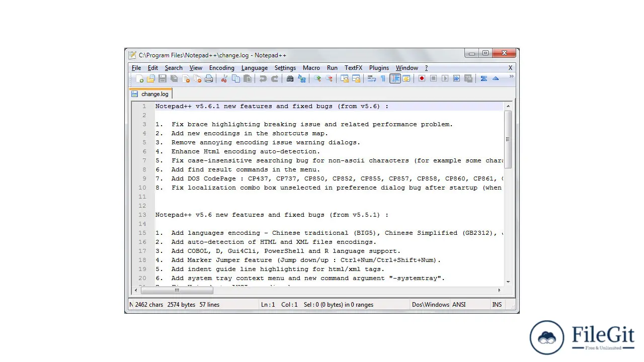Click the Open file folder icon
Screen dimensions: 644x362
point(150,78)
